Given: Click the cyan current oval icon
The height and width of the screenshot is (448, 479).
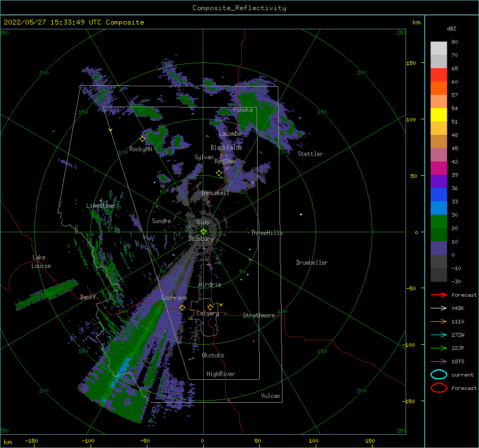Looking at the screenshot, I should (x=439, y=374).
